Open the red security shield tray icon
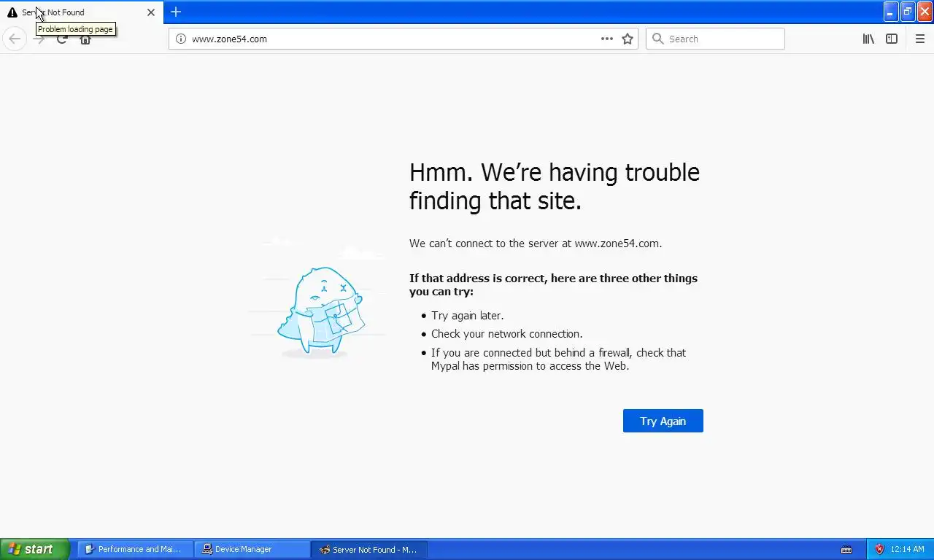The height and width of the screenshot is (560, 934). coord(879,549)
